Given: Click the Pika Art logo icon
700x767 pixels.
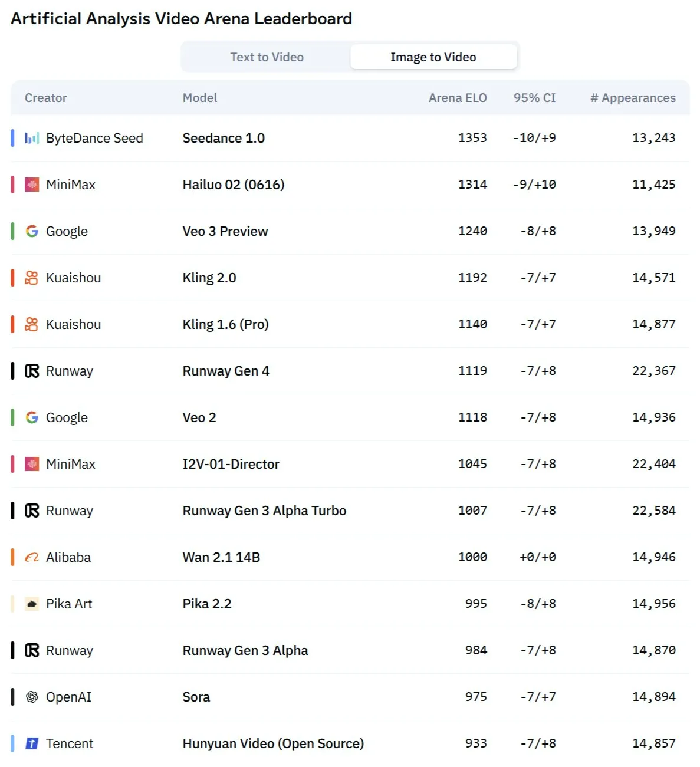Looking at the screenshot, I should 32,604.
